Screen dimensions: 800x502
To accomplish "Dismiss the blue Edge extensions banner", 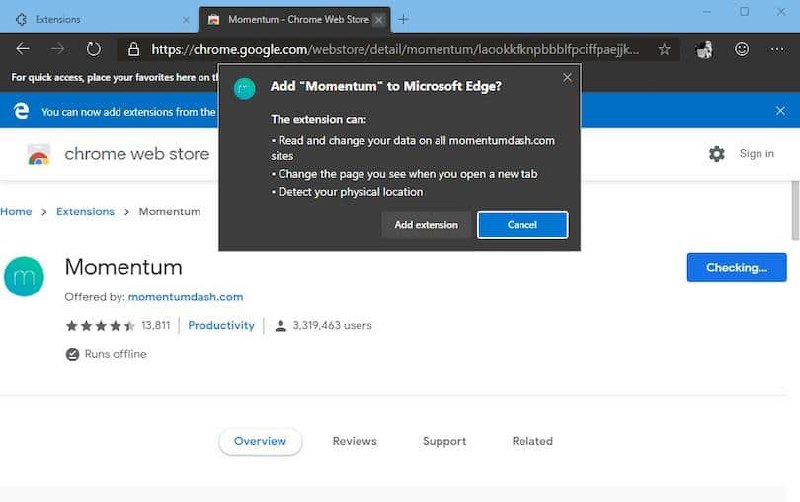I will point(780,111).
